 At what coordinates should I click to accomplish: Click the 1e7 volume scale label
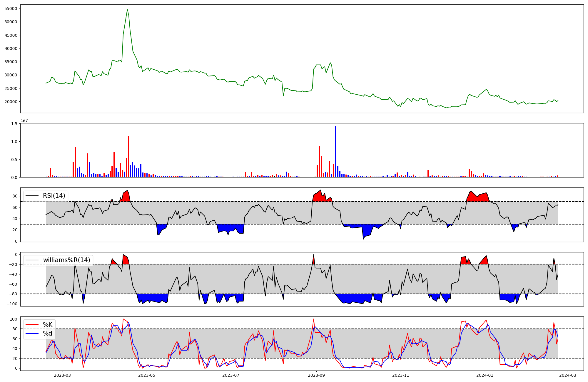24,120
